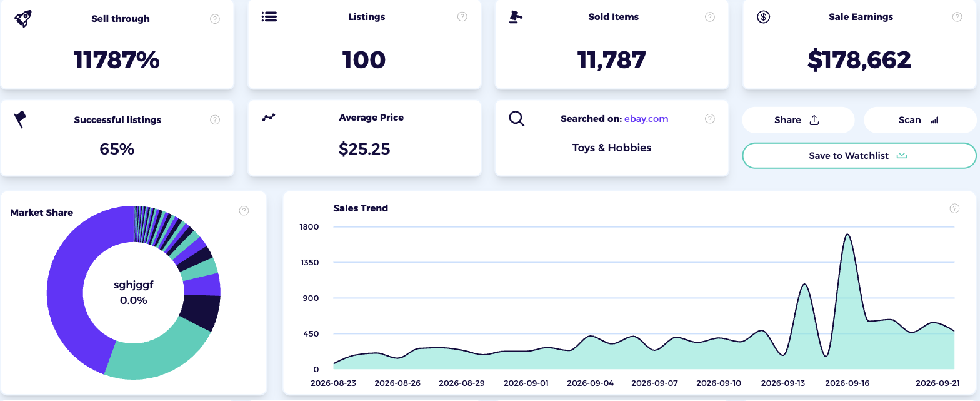Click the magnifier icon beside Searched on
Viewport: 980px width, 401px height.
coord(517,119)
